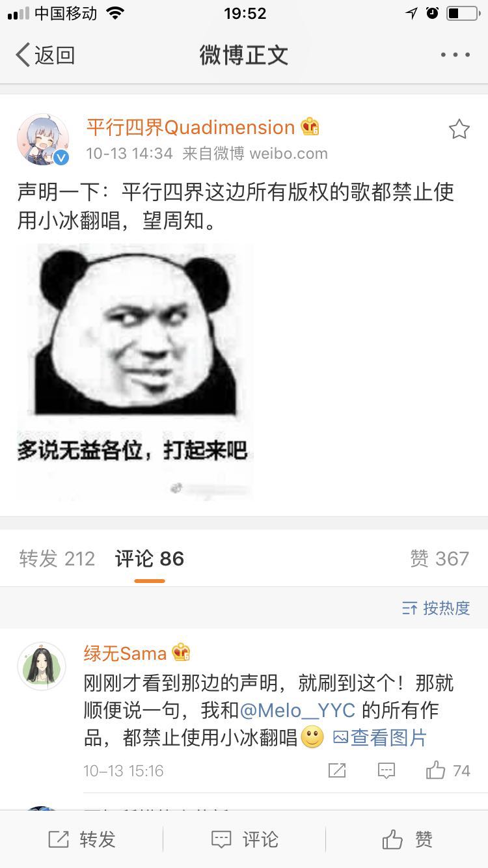Image resolution: width=488 pixels, height=868 pixels.
Task: Favorite the post with the star icon
Action: (459, 129)
